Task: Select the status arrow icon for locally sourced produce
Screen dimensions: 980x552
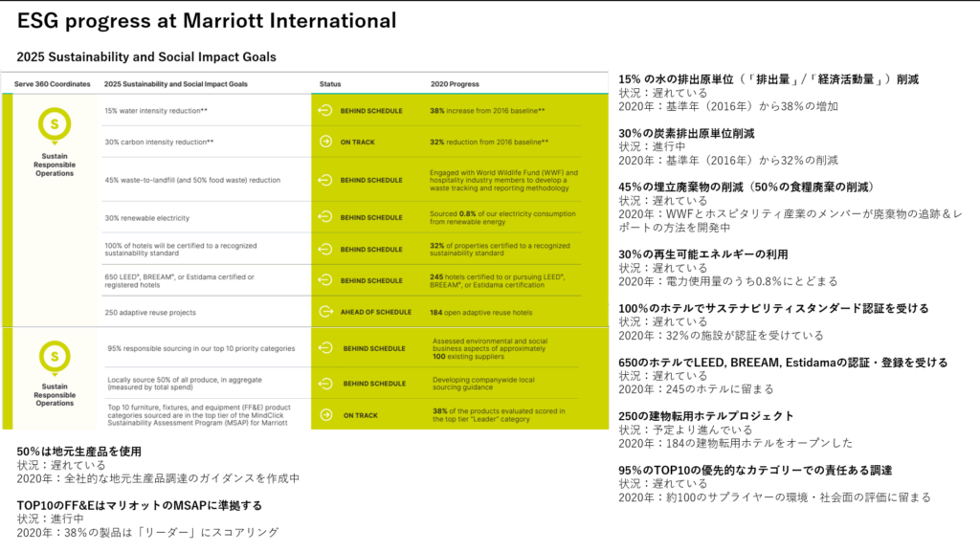Action: (x=325, y=384)
